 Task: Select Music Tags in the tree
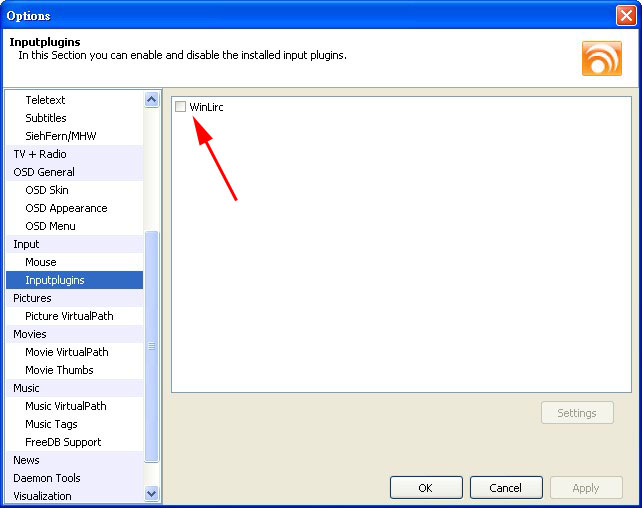51,424
